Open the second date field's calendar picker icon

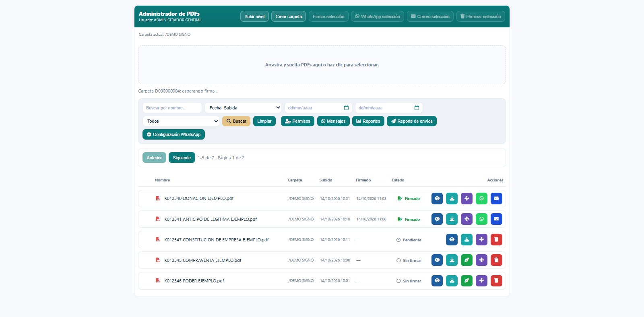(417, 108)
